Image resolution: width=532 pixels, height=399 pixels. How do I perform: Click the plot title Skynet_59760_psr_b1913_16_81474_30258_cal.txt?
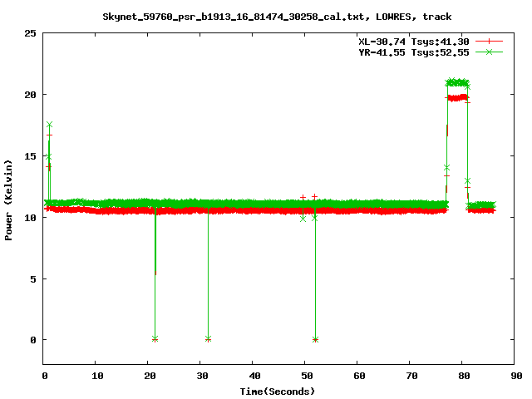click(x=233, y=17)
